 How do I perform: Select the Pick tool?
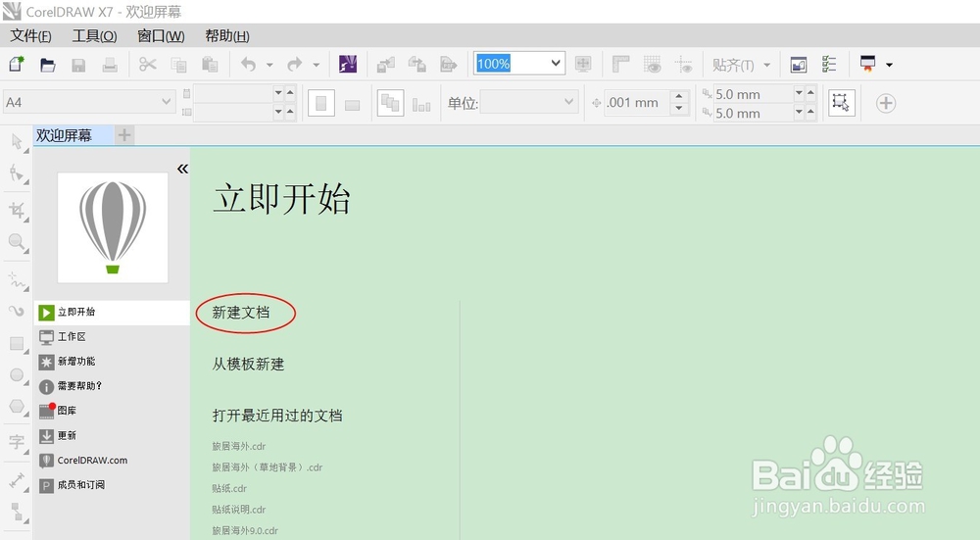point(17,142)
